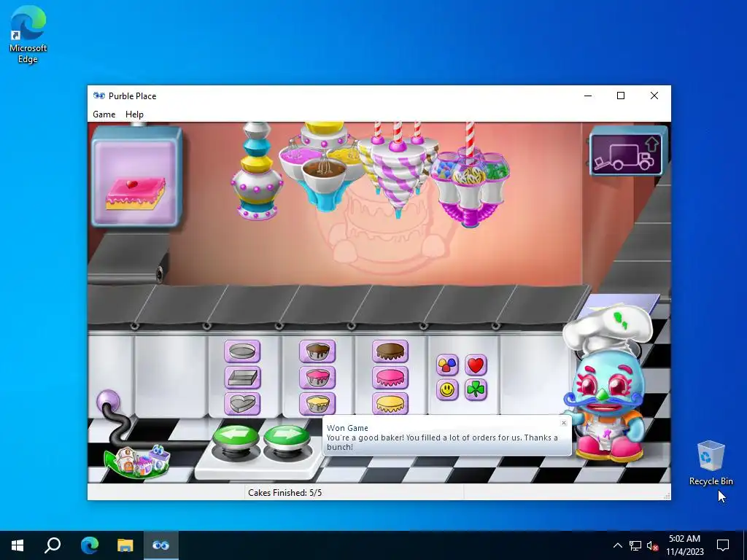This screenshot has width=747, height=560.
Task: Open the Help menu
Action: [134, 114]
